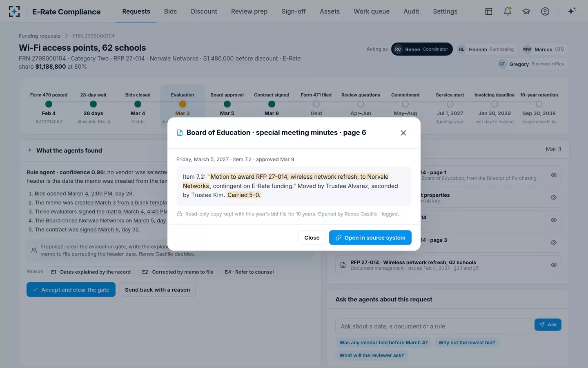Click the document icon on the RFP 27-014 row

343,265
